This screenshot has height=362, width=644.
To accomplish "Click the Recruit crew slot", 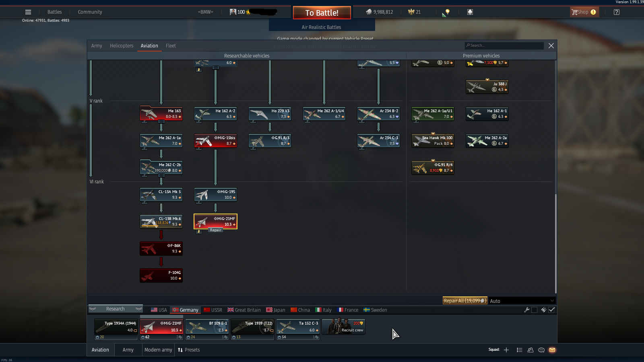I will coord(344,326).
